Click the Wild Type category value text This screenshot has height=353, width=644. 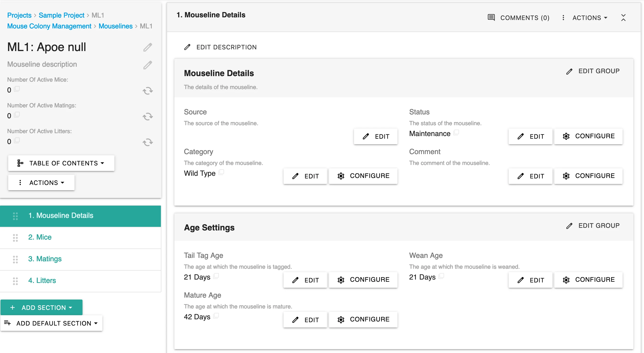(x=200, y=173)
